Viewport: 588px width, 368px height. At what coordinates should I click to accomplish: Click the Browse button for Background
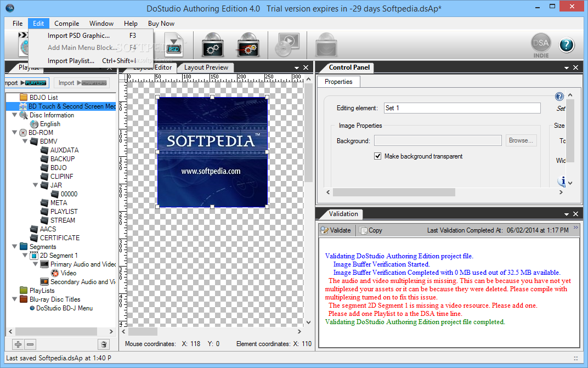(x=521, y=140)
